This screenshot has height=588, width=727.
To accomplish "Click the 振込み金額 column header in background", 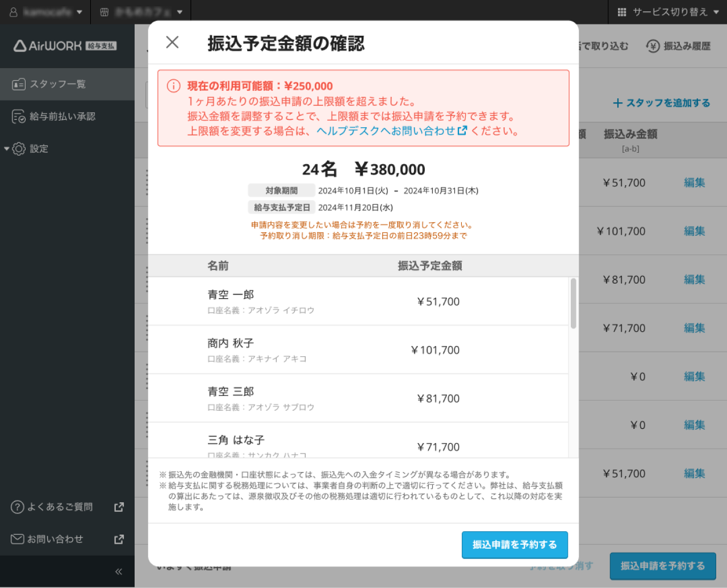I will click(630, 134).
